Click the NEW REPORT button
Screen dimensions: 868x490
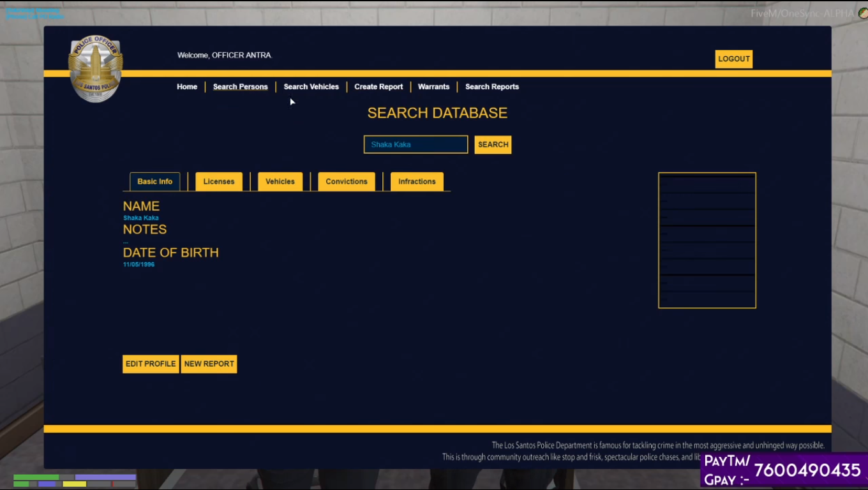click(x=209, y=364)
